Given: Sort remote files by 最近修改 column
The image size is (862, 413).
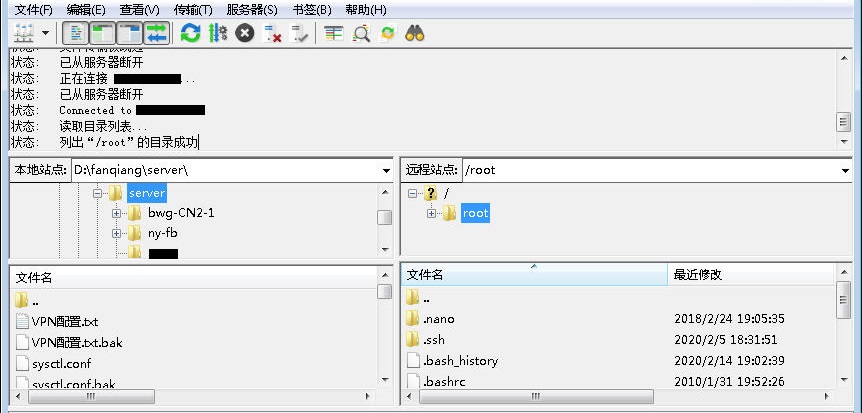Looking at the screenshot, I should (750, 274).
